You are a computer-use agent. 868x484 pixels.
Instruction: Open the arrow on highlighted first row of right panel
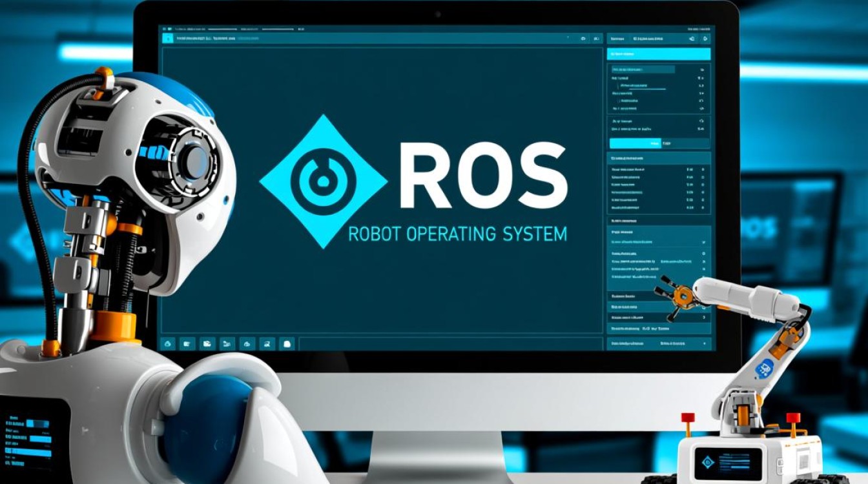click(701, 69)
